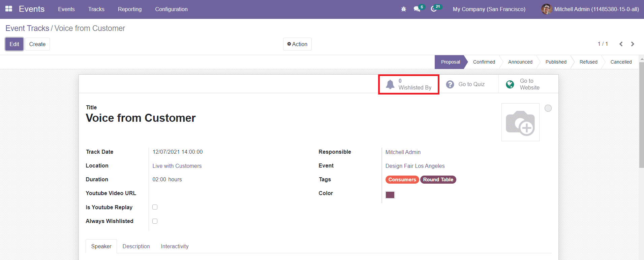Click the Go to Quiz question icon

point(450,84)
